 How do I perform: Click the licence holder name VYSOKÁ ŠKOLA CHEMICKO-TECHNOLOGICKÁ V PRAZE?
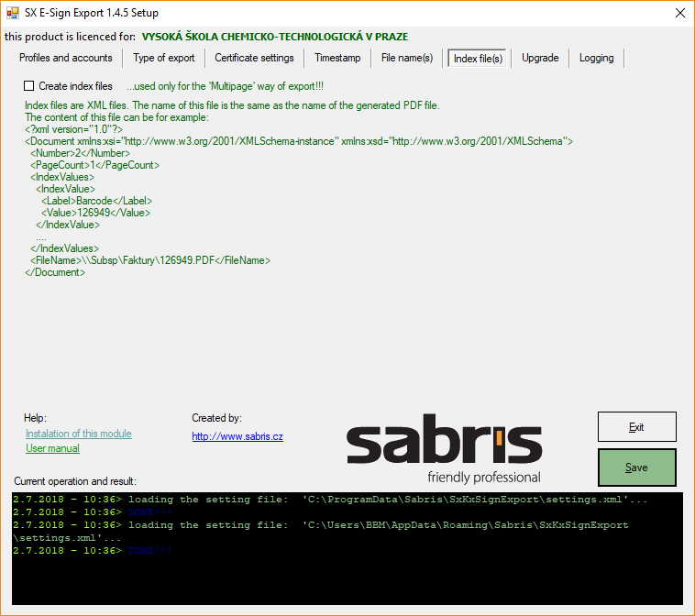(x=275, y=37)
